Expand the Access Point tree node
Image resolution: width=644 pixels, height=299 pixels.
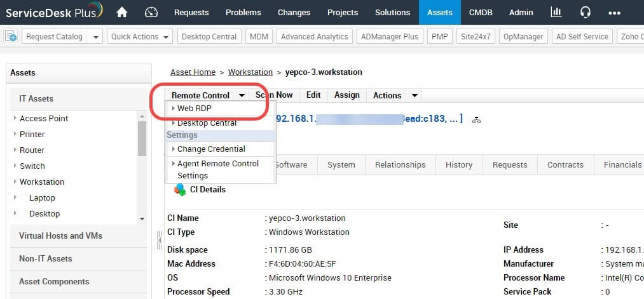pyautogui.click(x=15, y=118)
